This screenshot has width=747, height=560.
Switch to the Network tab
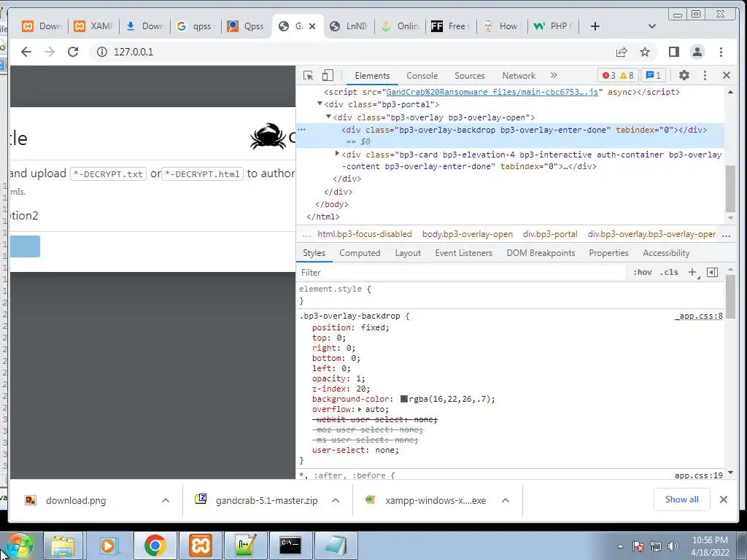coord(519,76)
